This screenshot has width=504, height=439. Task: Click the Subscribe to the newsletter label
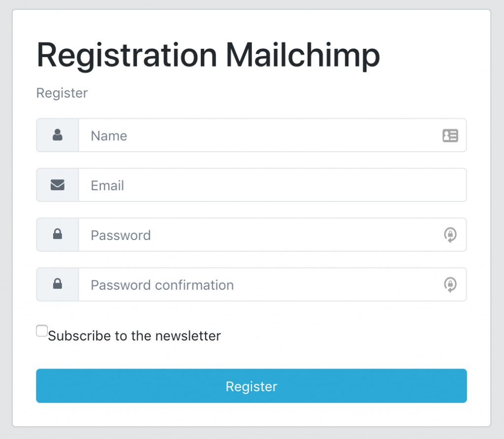[134, 336]
